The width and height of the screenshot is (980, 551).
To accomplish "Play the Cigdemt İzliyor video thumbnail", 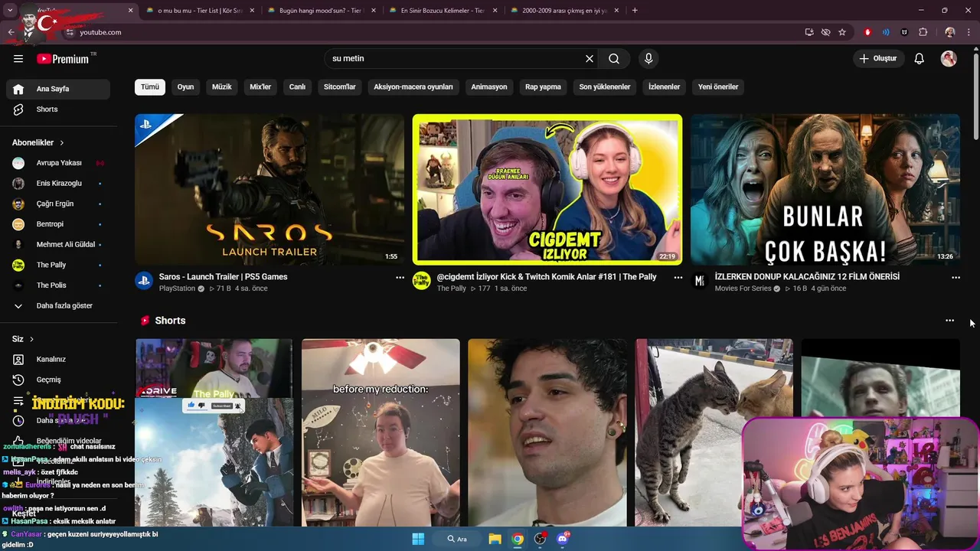I will (x=547, y=190).
